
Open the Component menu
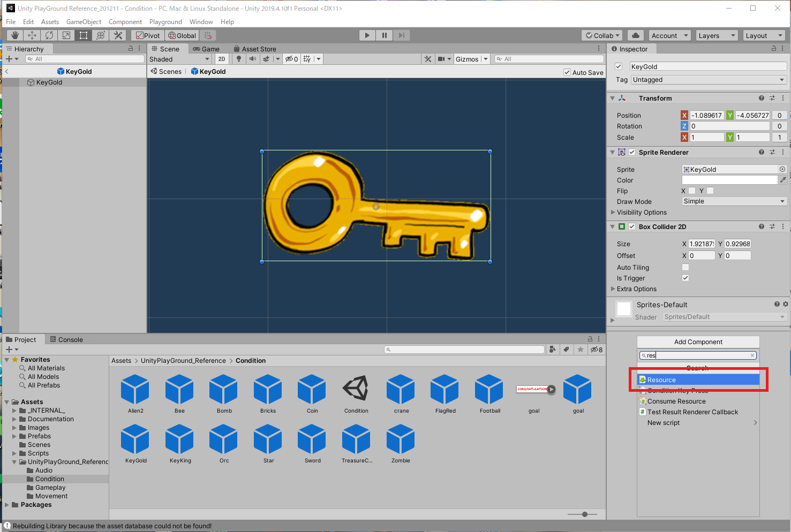pos(125,22)
